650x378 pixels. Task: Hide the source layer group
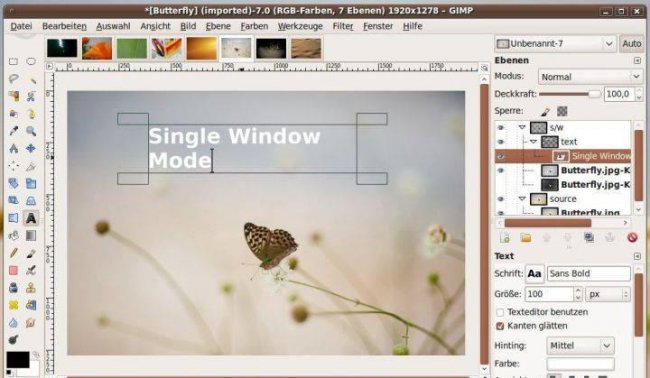[501, 199]
